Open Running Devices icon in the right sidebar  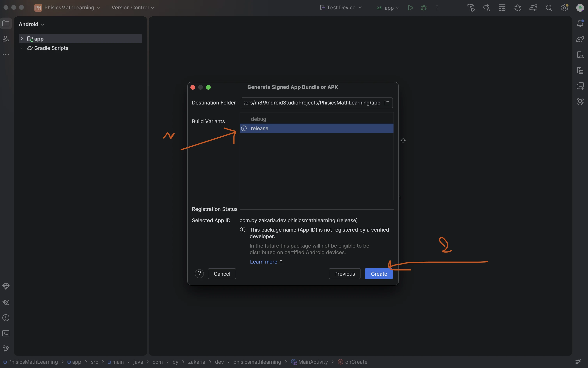[x=580, y=70]
